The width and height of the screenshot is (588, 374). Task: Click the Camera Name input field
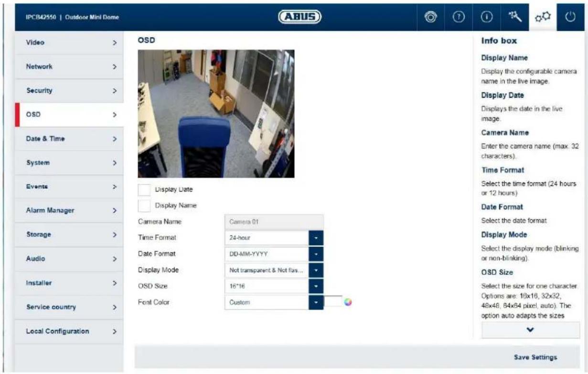click(274, 221)
